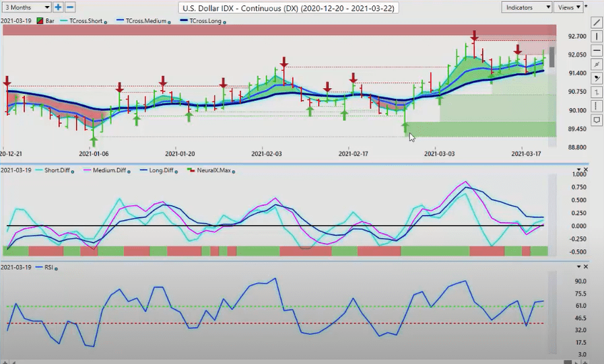Click the TCross.Short legend label
This screenshot has height=364, width=604.
click(86, 21)
